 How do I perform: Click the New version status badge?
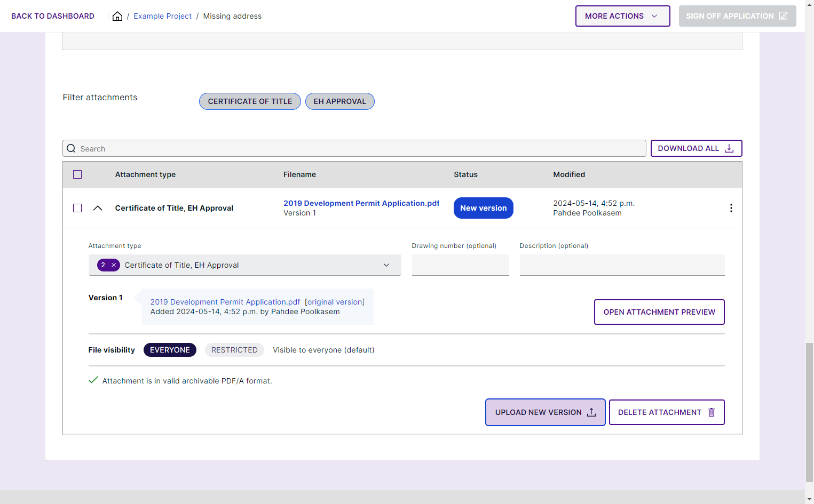(x=484, y=208)
